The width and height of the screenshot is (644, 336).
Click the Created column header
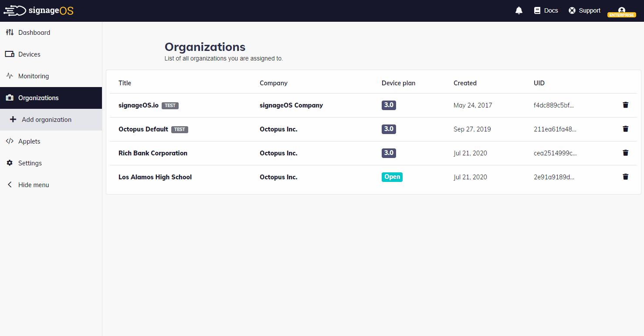pyautogui.click(x=465, y=83)
